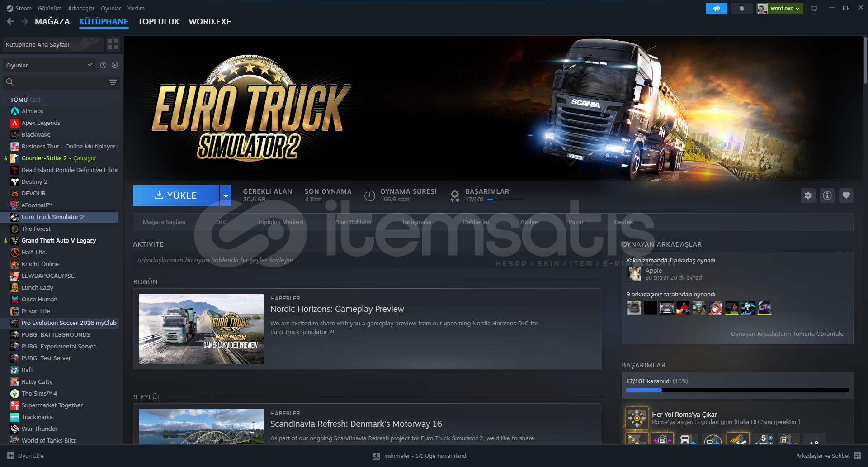The width and height of the screenshot is (868, 467).
Task: Select Grand Theft Auto V Legacy
Action: click(60, 241)
